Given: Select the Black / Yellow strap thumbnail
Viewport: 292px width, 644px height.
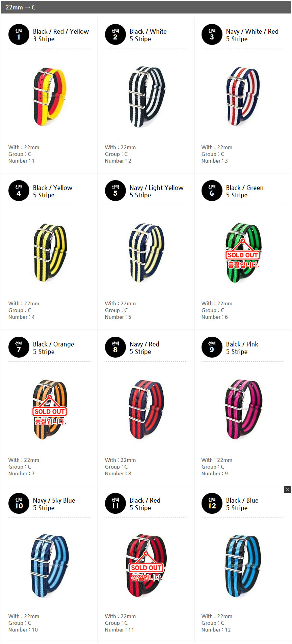Looking at the screenshot, I should click(x=50, y=253).
